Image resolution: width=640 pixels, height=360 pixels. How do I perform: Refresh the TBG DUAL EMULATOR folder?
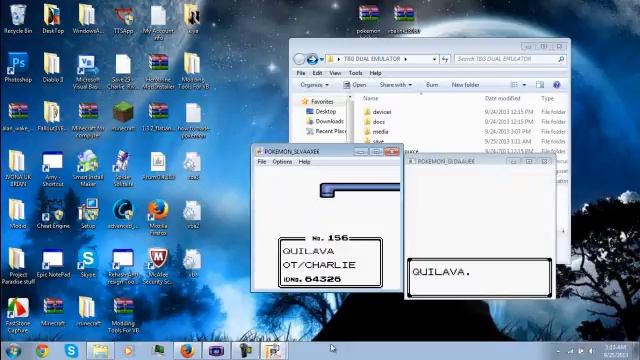[x=444, y=59]
